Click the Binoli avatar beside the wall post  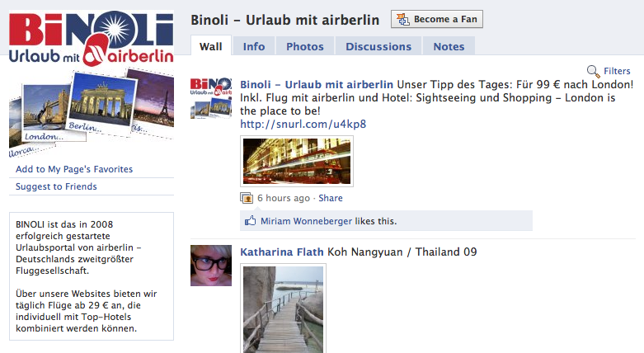pyautogui.click(x=211, y=98)
